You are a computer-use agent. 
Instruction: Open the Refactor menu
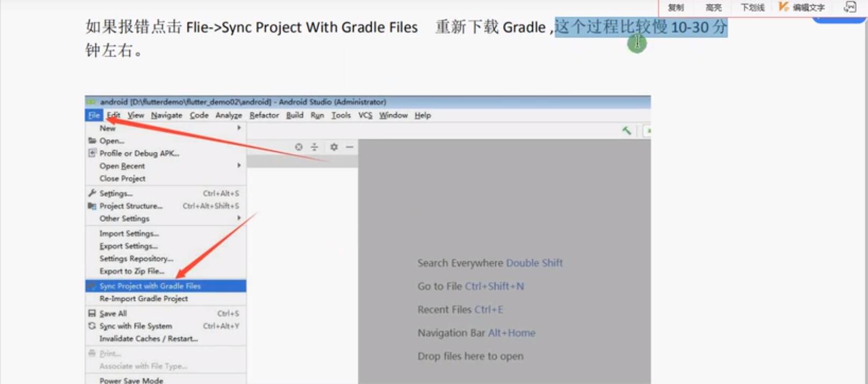tap(264, 115)
